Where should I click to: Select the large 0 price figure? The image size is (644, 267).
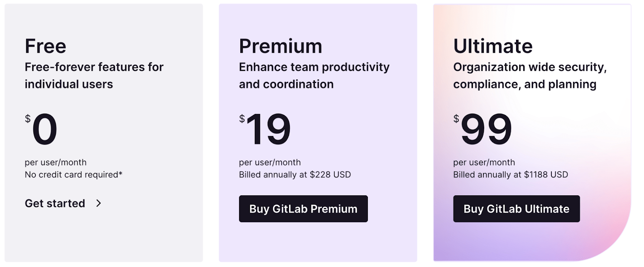[x=45, y=129]
